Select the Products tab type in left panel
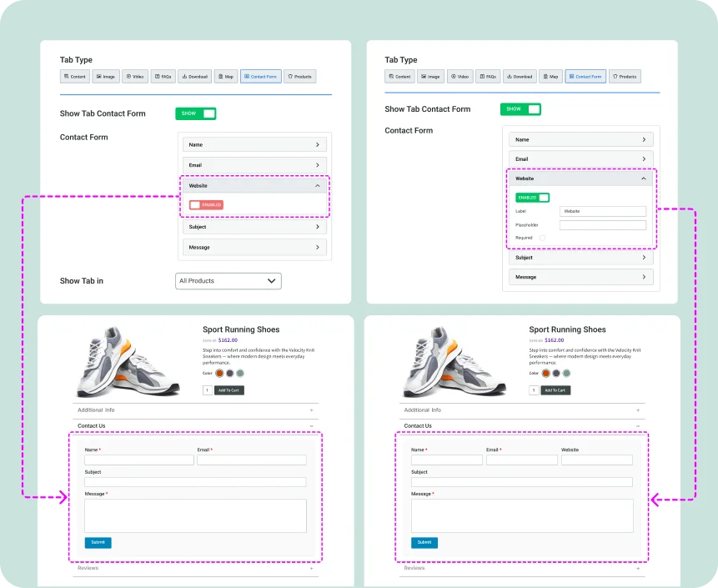Viewport: 718px width, 588px height. (x=299, y=77)
